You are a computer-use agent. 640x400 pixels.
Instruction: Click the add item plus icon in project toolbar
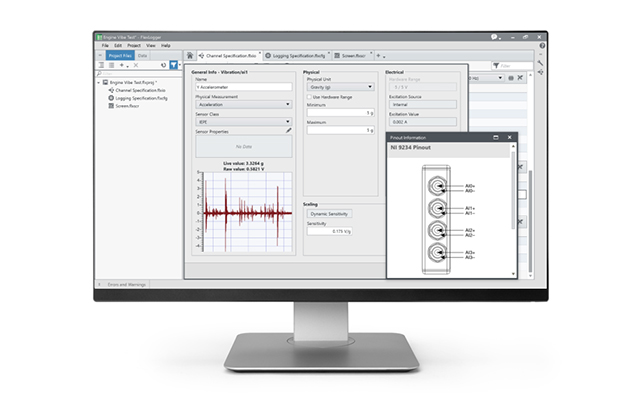pyautogui.click(x=121, y=65)
